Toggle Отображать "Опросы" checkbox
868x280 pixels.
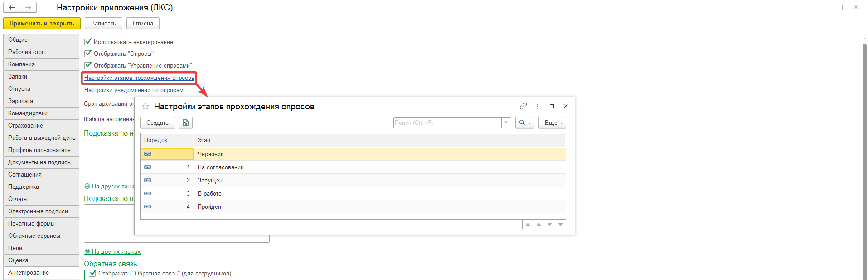tap(88, 54)
